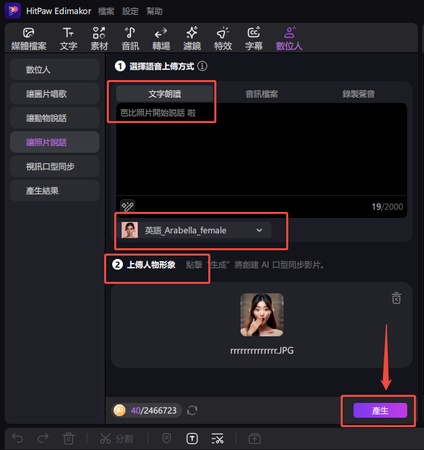Click the export upload icon in bottom toolbar
Screen dimensions: 424x450
tap(255, 439)
